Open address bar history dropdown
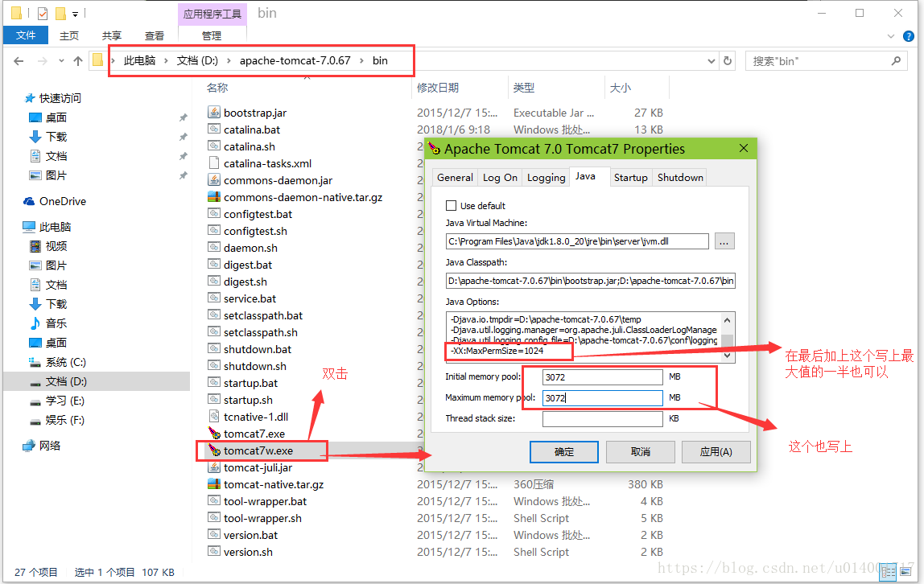This screenshot has height=584, width=924. pyautogui.click(x=712, y=60)
